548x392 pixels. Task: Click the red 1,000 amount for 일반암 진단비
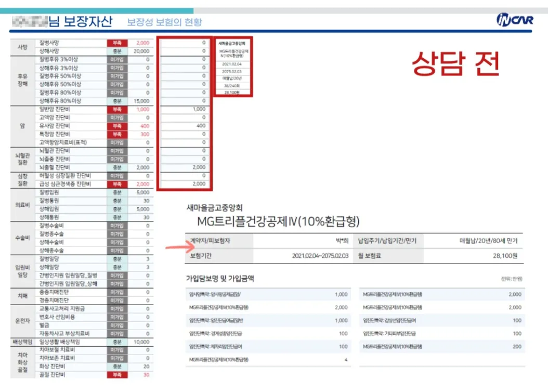tap(142, 109)
